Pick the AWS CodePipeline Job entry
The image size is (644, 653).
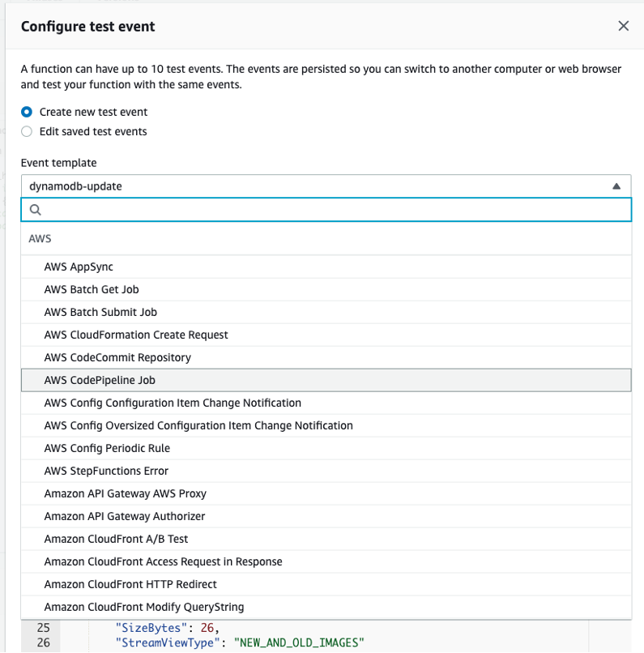[100, 380]
